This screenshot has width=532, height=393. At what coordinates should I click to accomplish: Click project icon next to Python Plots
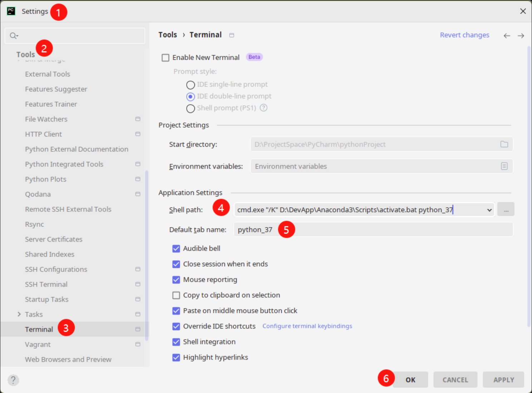[138, 179]
